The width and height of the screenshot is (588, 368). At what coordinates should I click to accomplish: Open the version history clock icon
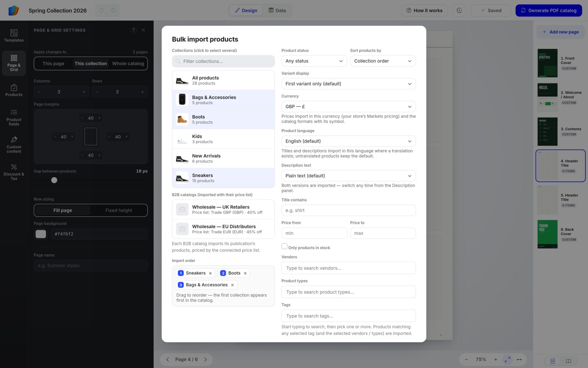pos(459,10)
